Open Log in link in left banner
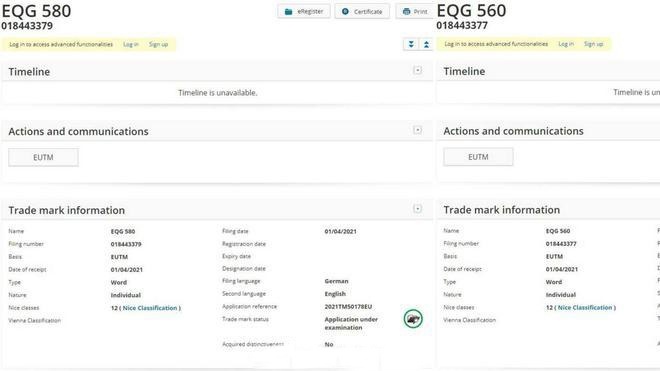 (x=131, y=44)
